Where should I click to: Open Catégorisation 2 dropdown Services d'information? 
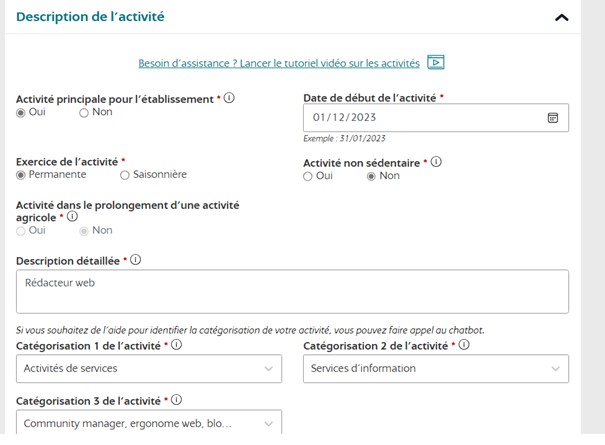coord(436,369)
